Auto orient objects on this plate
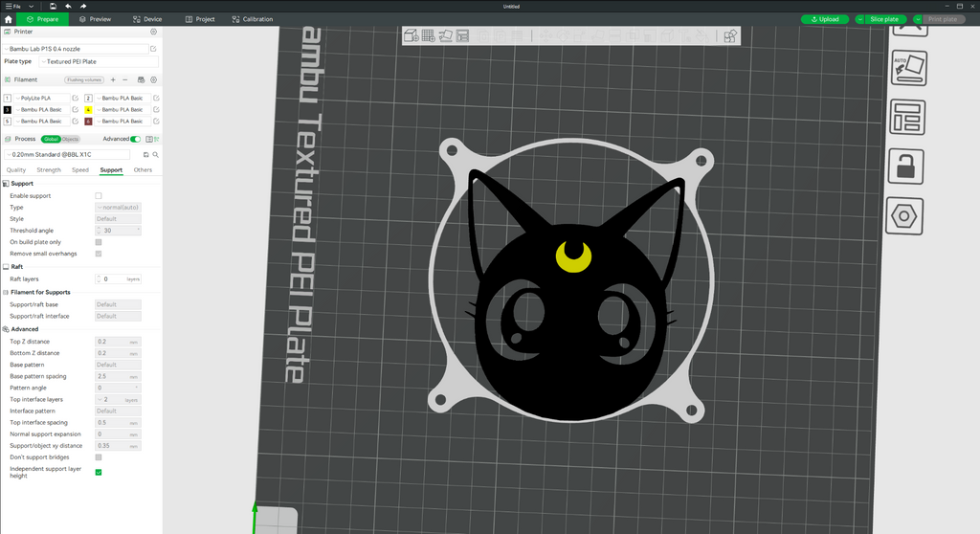980x534 pixels. click(908, 68)
